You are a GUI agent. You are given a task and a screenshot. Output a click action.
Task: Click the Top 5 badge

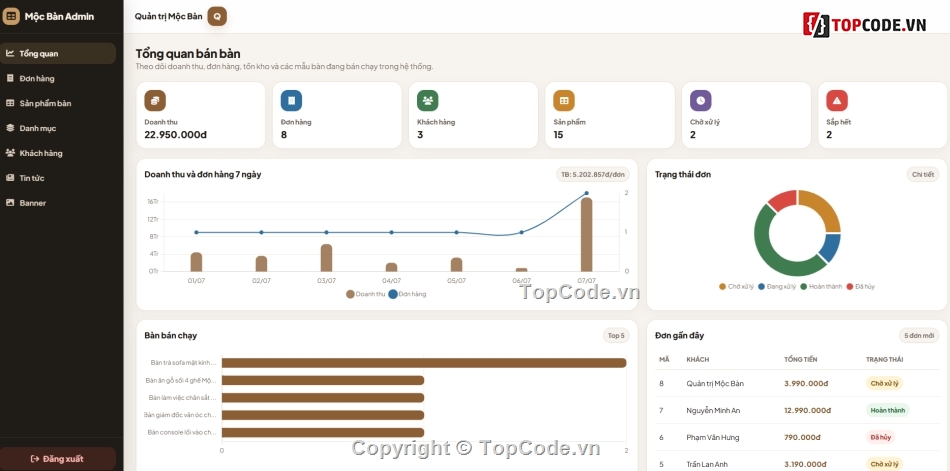click(x=616, y=336)
